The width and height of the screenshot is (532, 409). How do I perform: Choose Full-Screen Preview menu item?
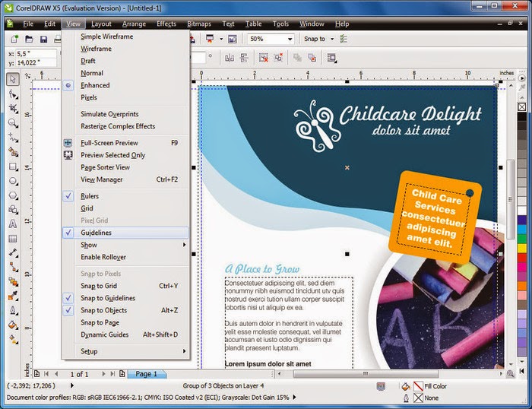(125, 143)
